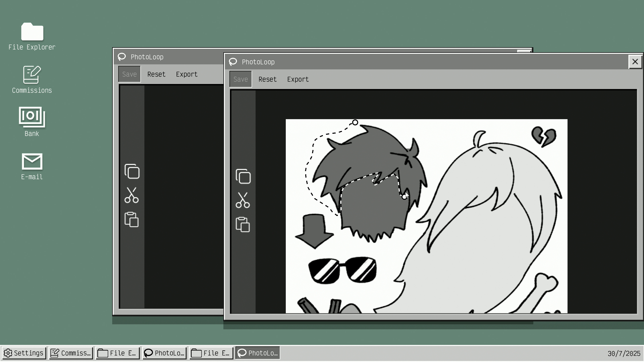
Task: Close the front PhotoLoop window
Action: click(635, 62)
